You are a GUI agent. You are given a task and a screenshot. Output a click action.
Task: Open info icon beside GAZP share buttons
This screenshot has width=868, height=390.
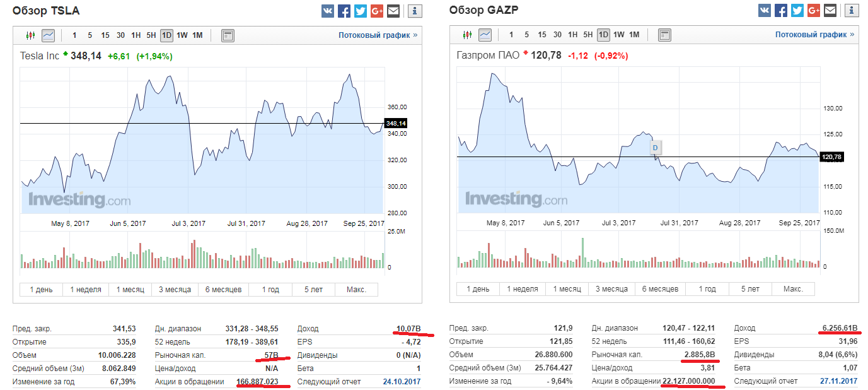tap(852, 11)
